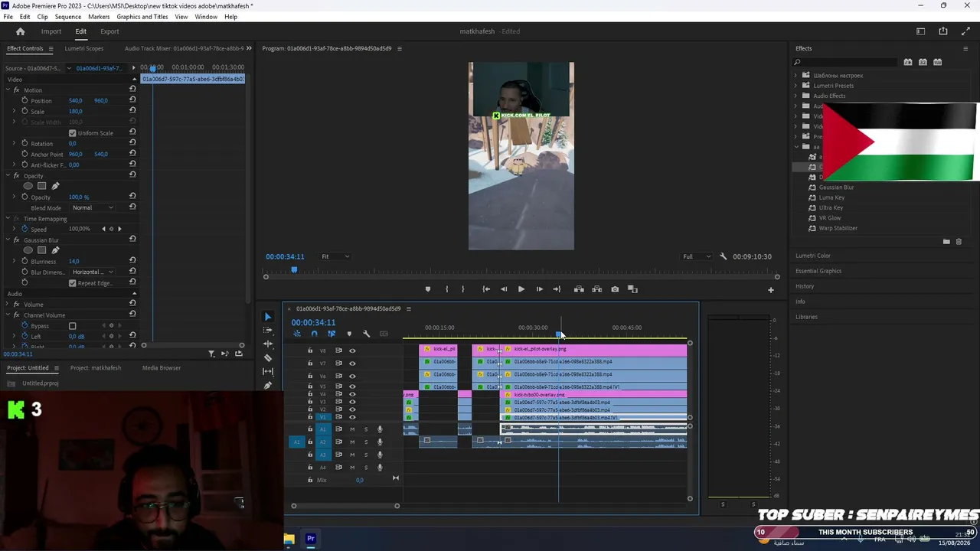
Task: Open the Essential Graphics panel
Action: click(x=818, y=271)
